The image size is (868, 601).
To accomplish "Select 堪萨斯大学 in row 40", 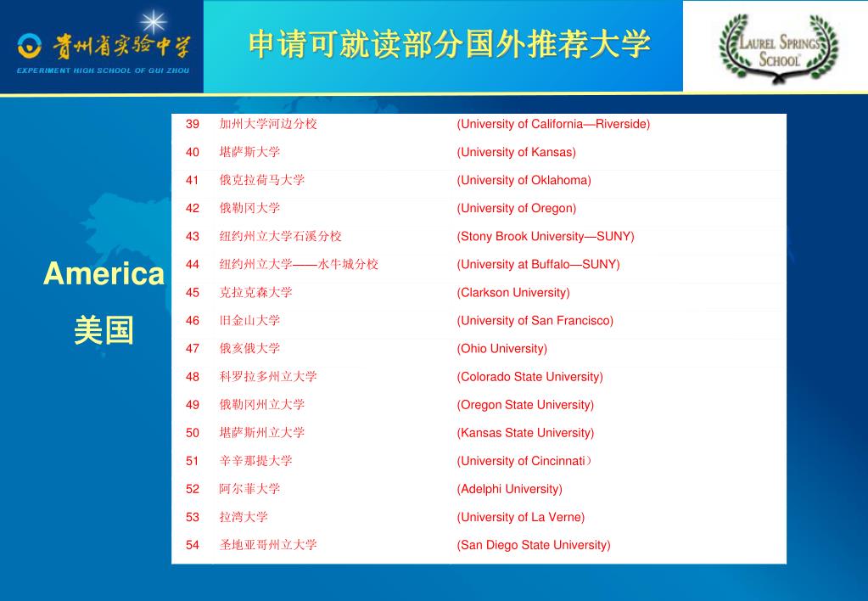I will point(249,152).
